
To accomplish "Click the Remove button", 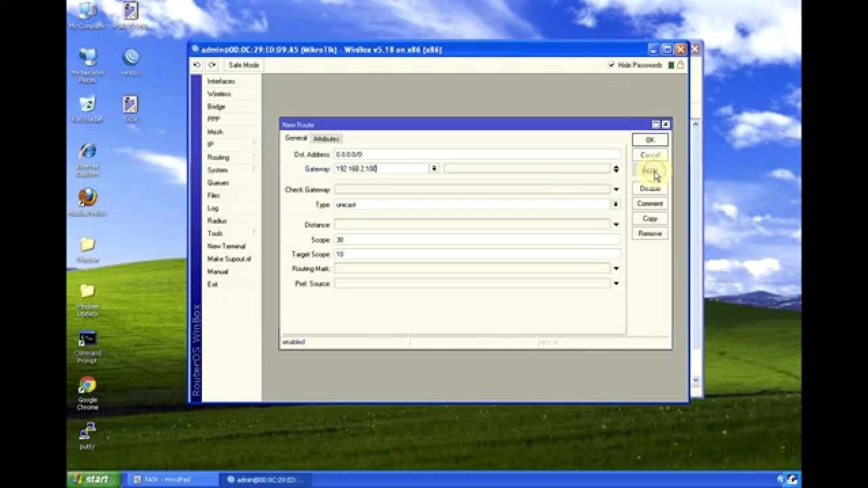I will [650, 233].
